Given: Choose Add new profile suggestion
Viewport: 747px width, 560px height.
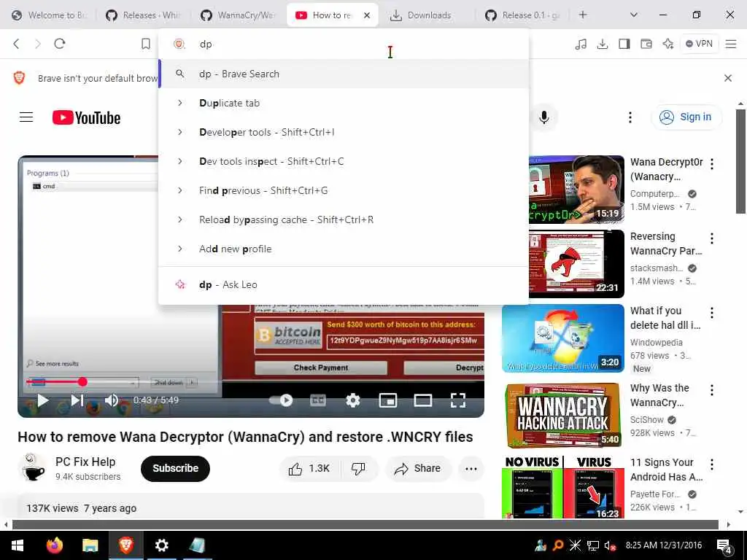Looking at the screenshot, I should (344, 249).
